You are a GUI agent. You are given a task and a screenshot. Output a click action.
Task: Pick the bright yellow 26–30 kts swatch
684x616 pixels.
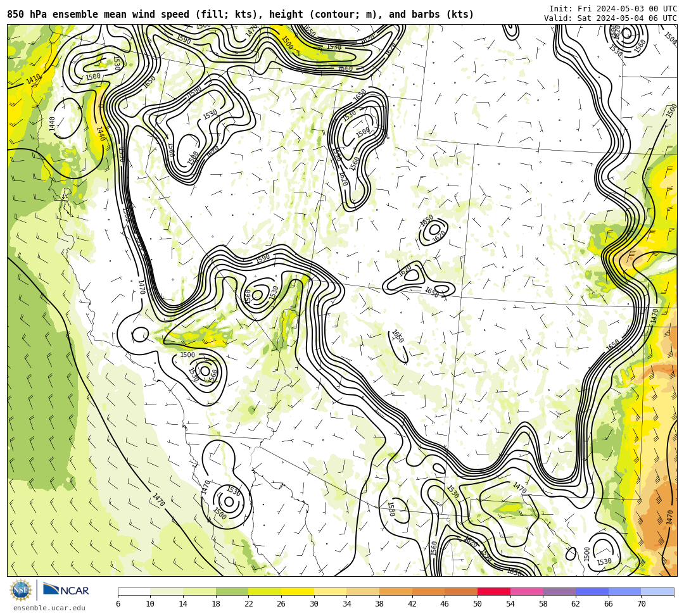[298, 591]
